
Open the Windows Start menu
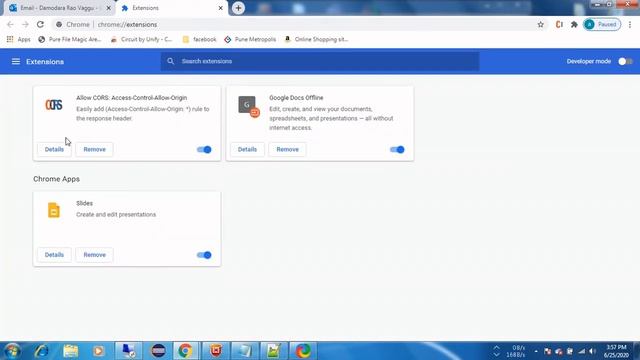point(12,351)
